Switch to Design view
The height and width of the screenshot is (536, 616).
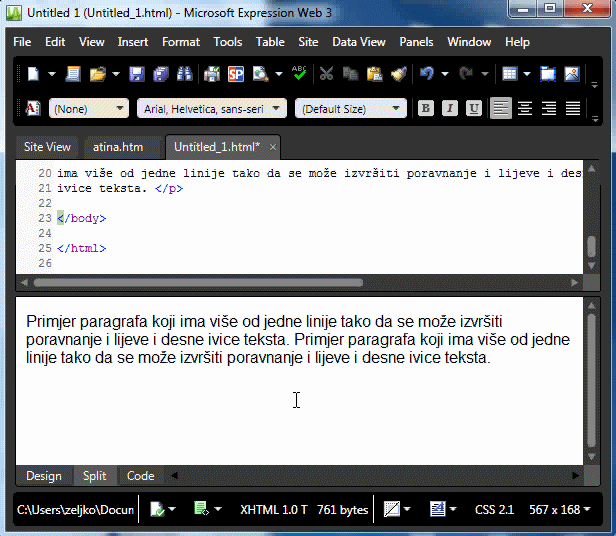[x=43, y=476]
